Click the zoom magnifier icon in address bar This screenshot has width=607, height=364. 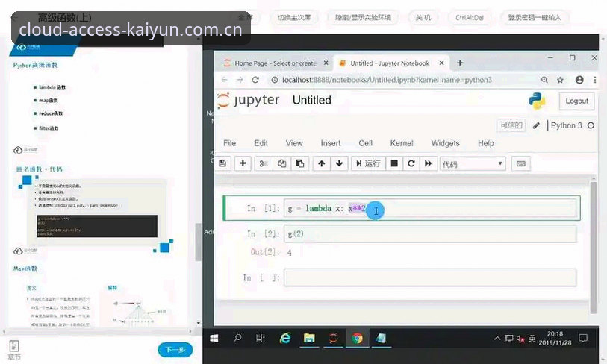[x=545, y=80]
